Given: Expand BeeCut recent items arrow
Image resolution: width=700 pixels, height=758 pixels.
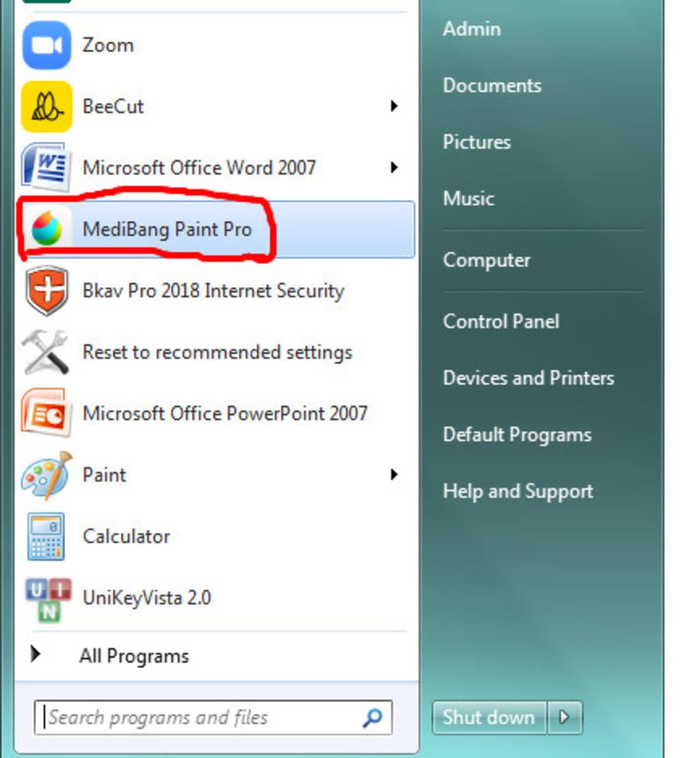Looking at the screenshot, I should (394, 106).
